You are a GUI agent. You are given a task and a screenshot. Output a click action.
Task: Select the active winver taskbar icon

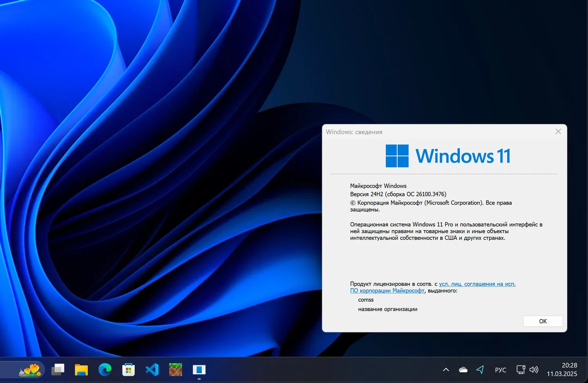[199, 370]
